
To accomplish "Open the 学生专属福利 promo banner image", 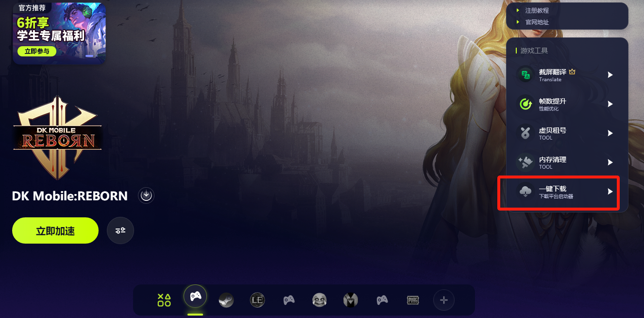I will (59, 34).
